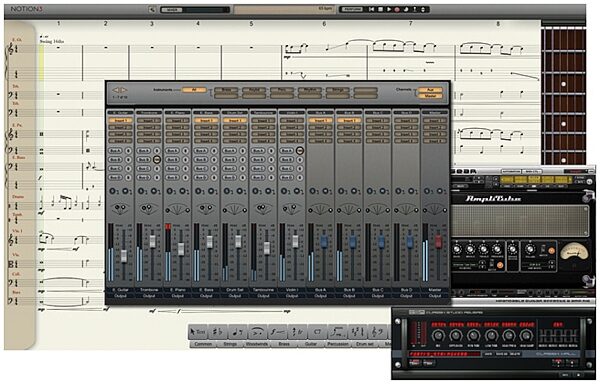Click the guitar fretboard panel
Viewport: 600px width, 384px height.
(563, 96)
